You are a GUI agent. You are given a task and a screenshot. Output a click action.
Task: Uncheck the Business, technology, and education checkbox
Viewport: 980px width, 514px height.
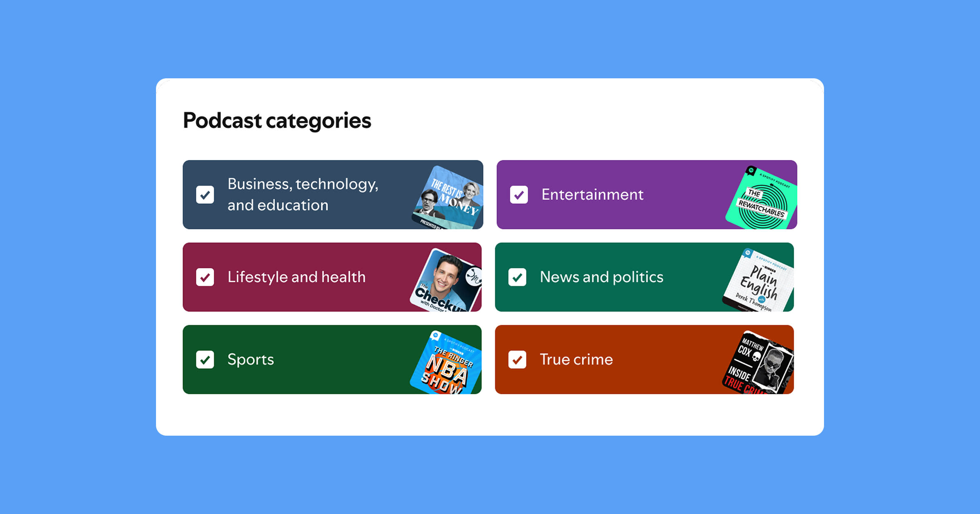pos(205,195)
